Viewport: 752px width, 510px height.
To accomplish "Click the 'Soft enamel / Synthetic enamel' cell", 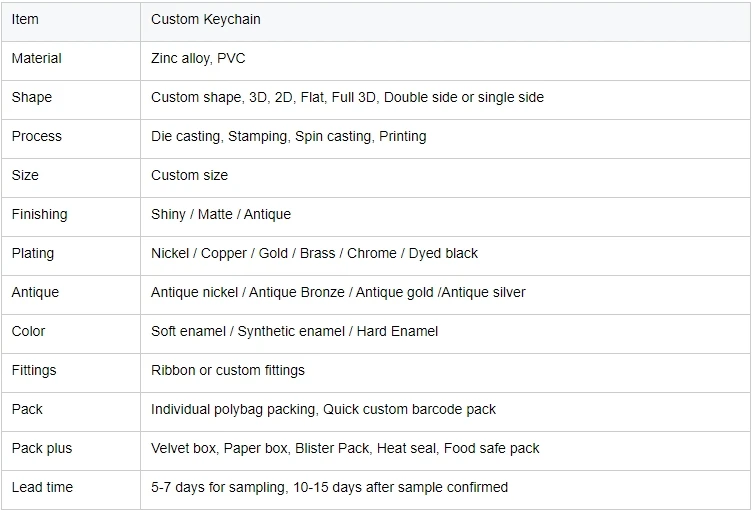I will [x=294, y=332].
